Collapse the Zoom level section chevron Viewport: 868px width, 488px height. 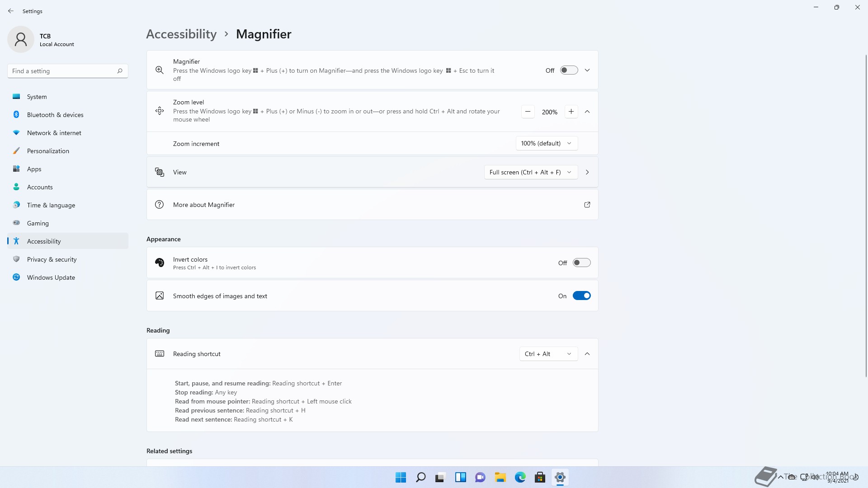click(x=587, y=112)
